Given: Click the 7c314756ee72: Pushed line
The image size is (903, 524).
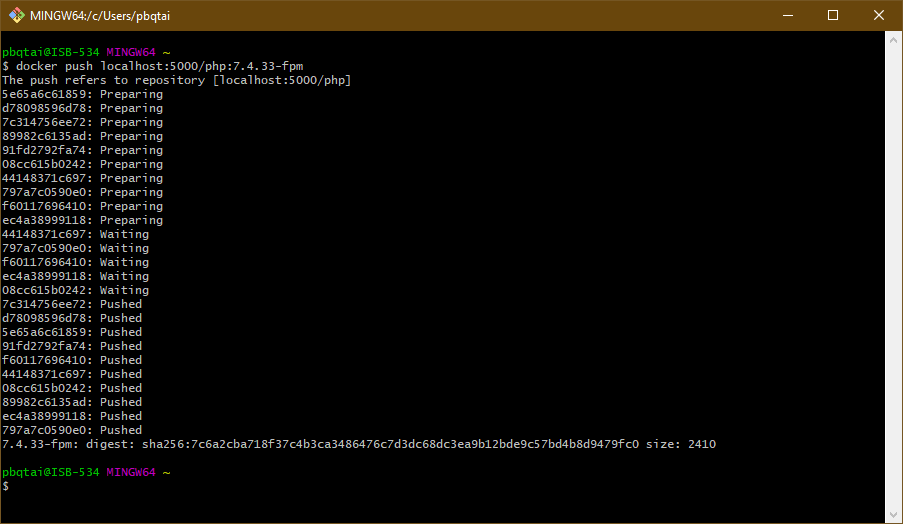Looking at the screenshot, I should pos(72,304).
